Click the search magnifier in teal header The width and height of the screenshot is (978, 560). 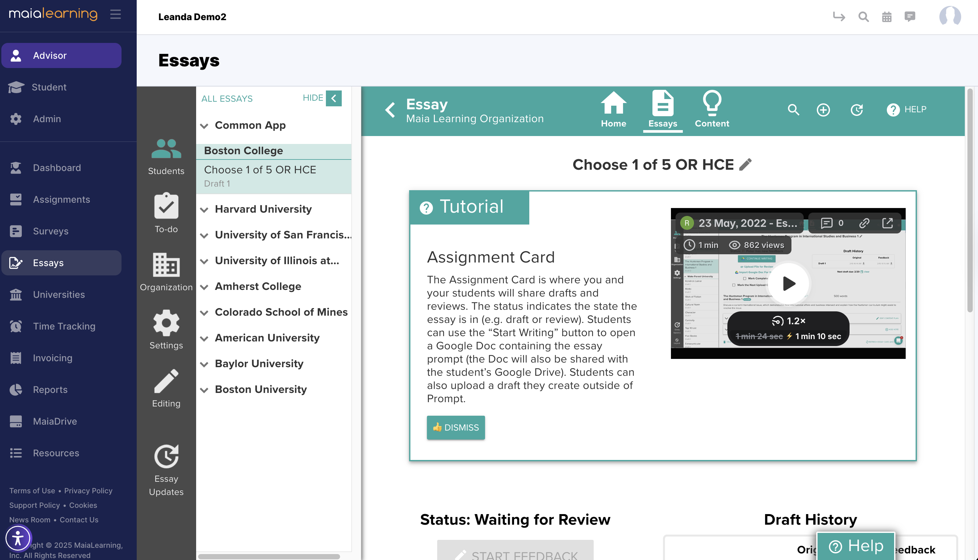point(793,110)
